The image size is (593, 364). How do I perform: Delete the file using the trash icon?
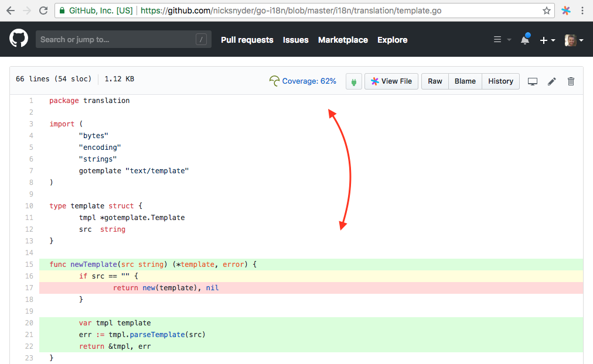[x=571, y=81]
